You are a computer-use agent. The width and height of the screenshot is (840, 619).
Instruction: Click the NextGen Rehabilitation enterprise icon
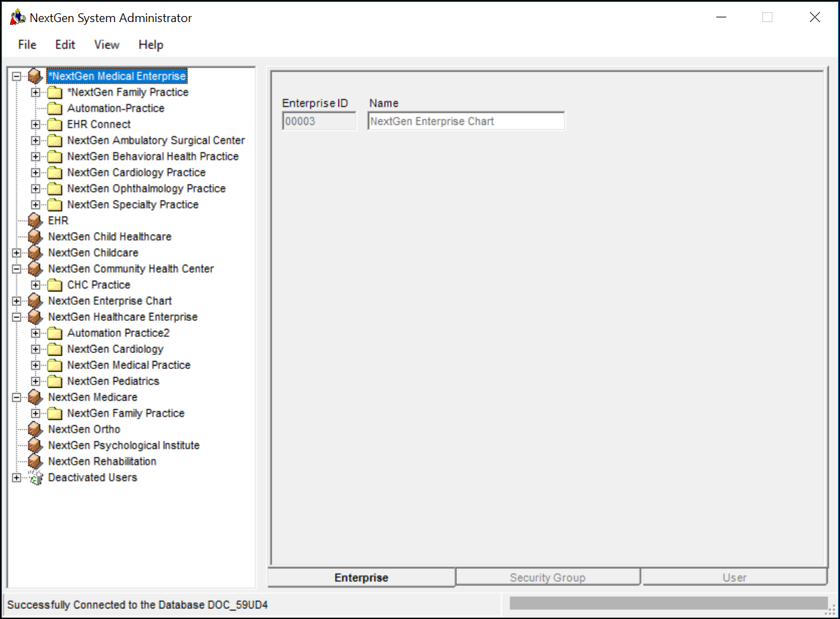35,461
